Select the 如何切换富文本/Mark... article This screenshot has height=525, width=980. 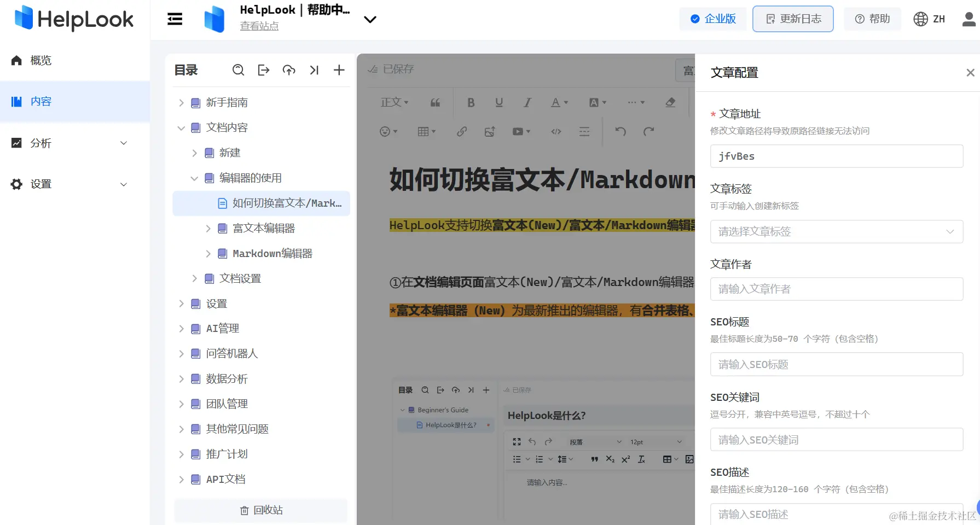[261, 203]
